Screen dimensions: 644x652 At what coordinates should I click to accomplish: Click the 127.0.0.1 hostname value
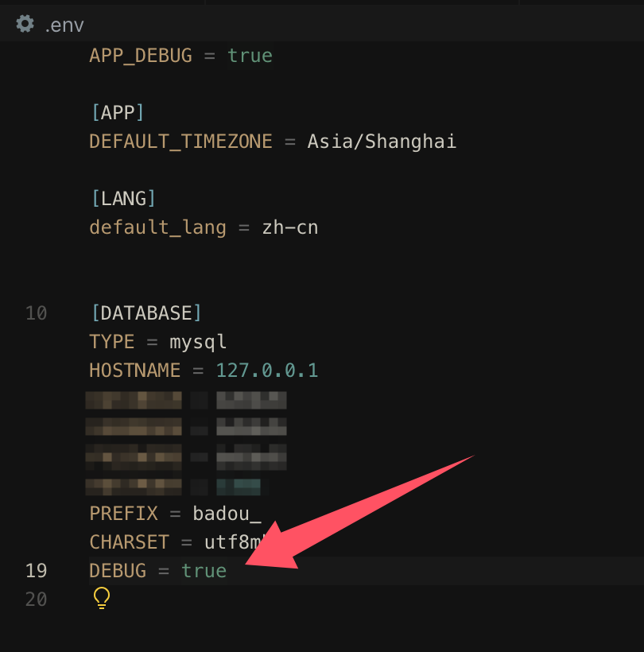pos(266,371)
